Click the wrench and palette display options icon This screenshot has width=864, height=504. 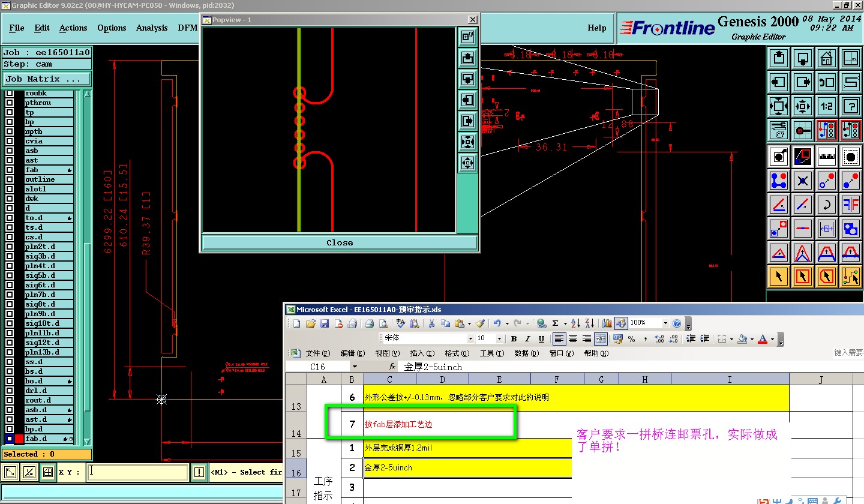779,130
